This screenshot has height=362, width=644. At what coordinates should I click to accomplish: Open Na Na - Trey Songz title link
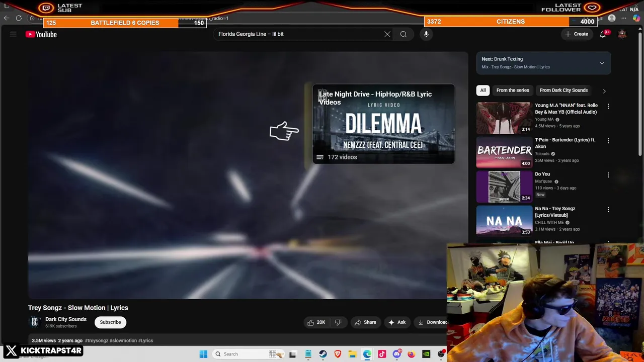pyautogui.click(x=555, y=212)
